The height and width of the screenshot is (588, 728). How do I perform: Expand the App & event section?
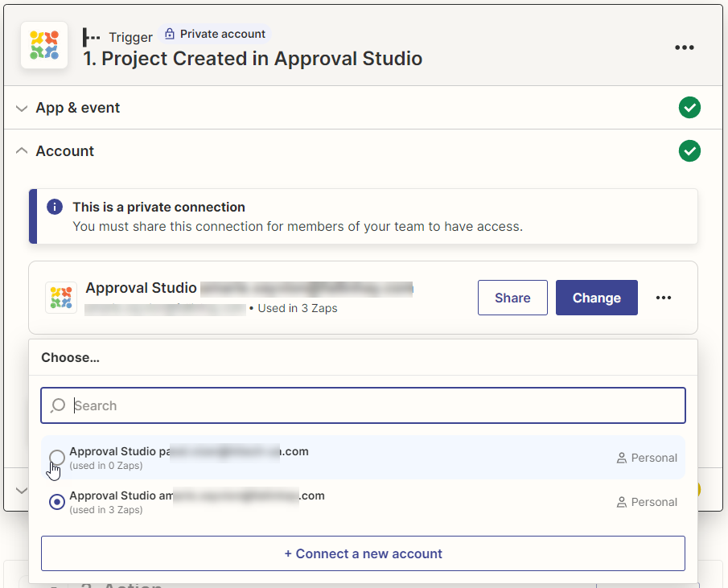coord(78,108)
